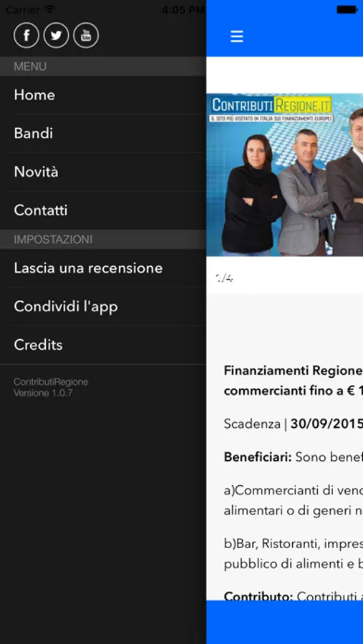
Task: Choose Lascia una recensione
Action: pyautogui.click(x=103, y=268)
